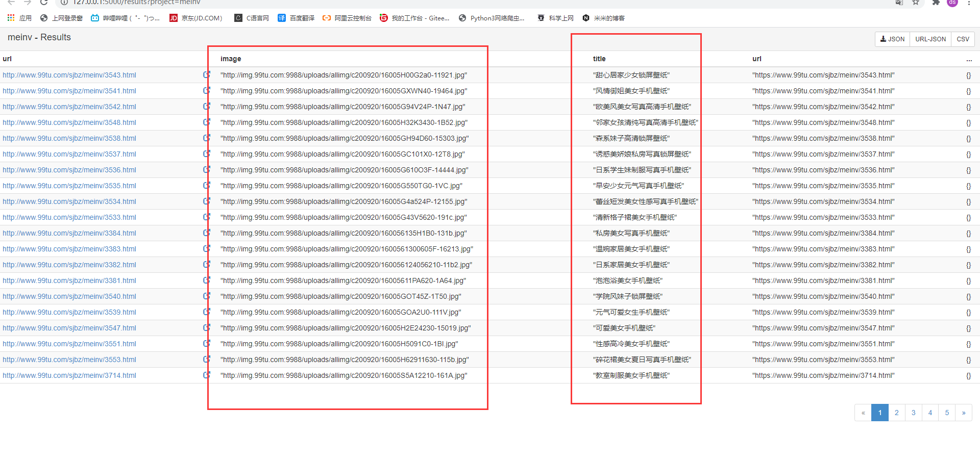Open link meinv/3540.html in url column
This screenshot has height=461, width=980.
click(69, 296)
